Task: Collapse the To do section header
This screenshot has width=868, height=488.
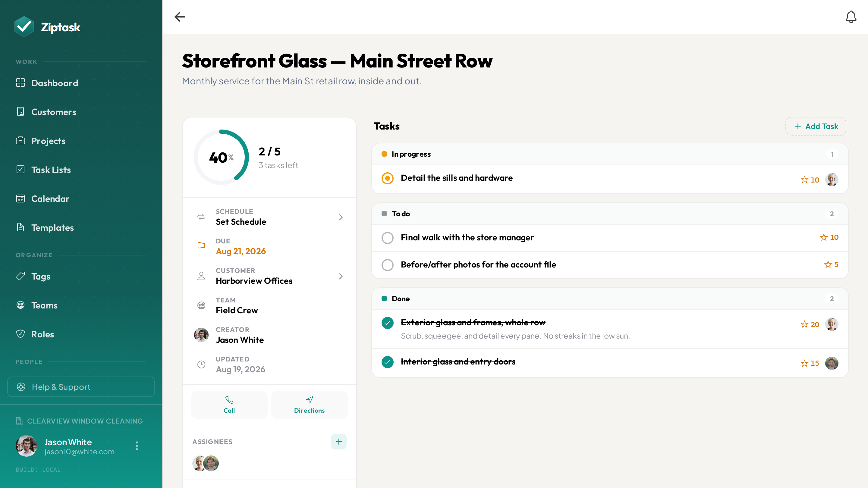Action: pyautogui.click(x=609, y=214)
